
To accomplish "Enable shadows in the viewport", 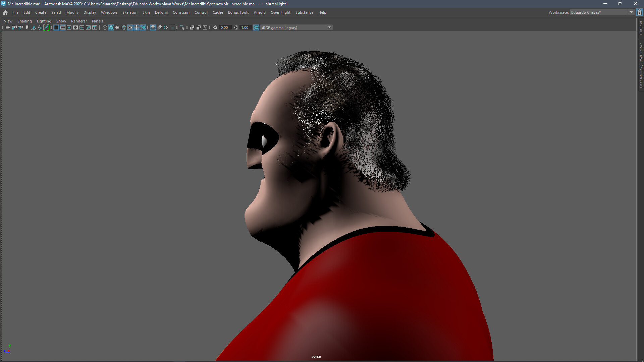I will [143, 27].
